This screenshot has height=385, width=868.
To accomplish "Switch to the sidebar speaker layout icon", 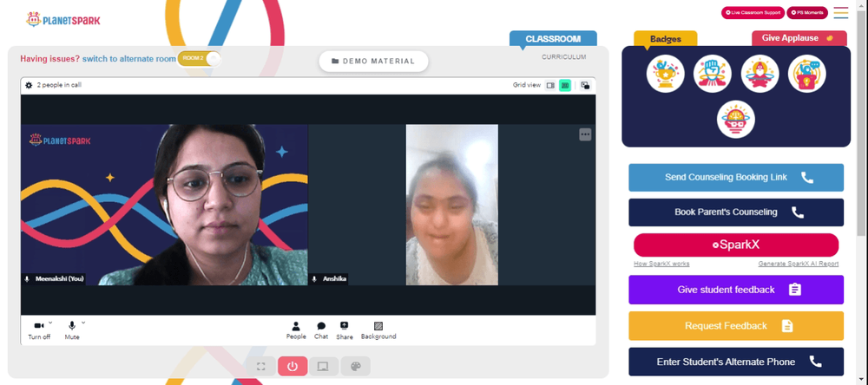I will [550, 85].
